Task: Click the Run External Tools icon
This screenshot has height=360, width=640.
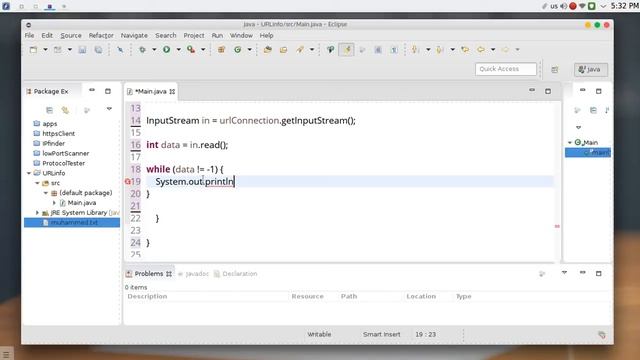Action: point(191,50)
